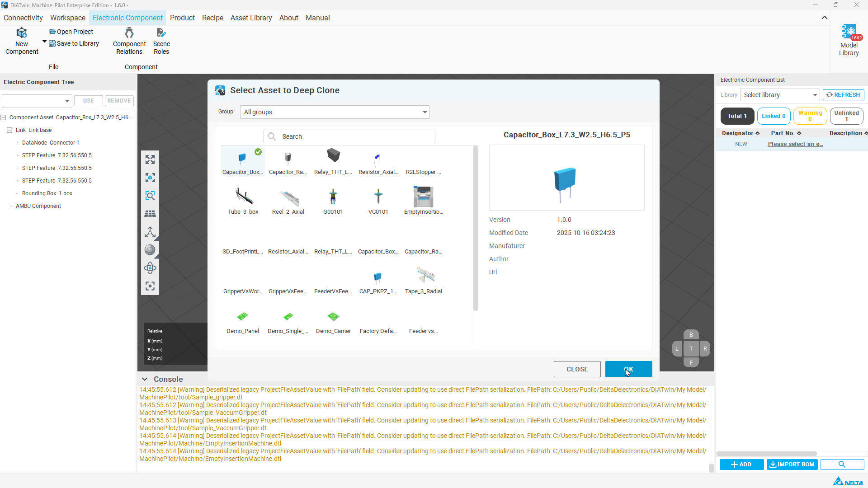Filter list by Total 1
The width and height of the screenshot is (868, 488).
click(737, 116)
